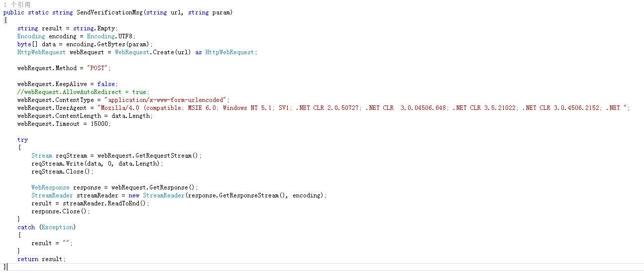
Task: Click the 'new StreamReader(...)' line
Action: click(179, 195)
